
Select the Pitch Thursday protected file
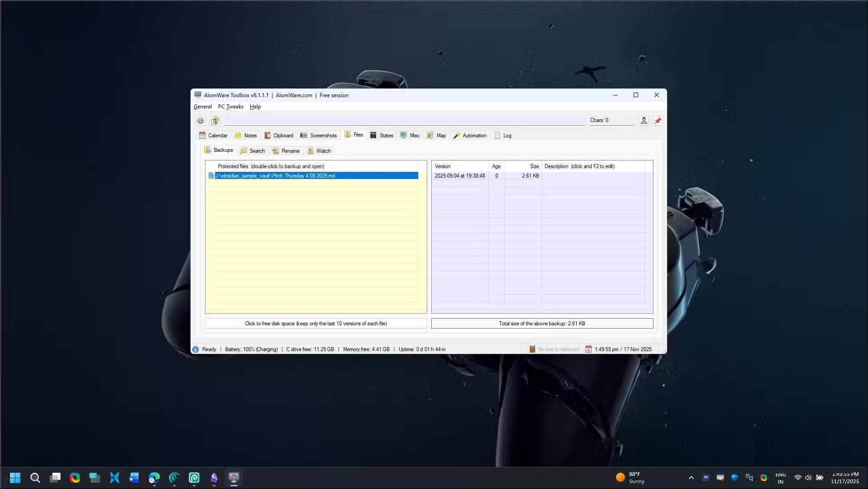coord(275,176)
